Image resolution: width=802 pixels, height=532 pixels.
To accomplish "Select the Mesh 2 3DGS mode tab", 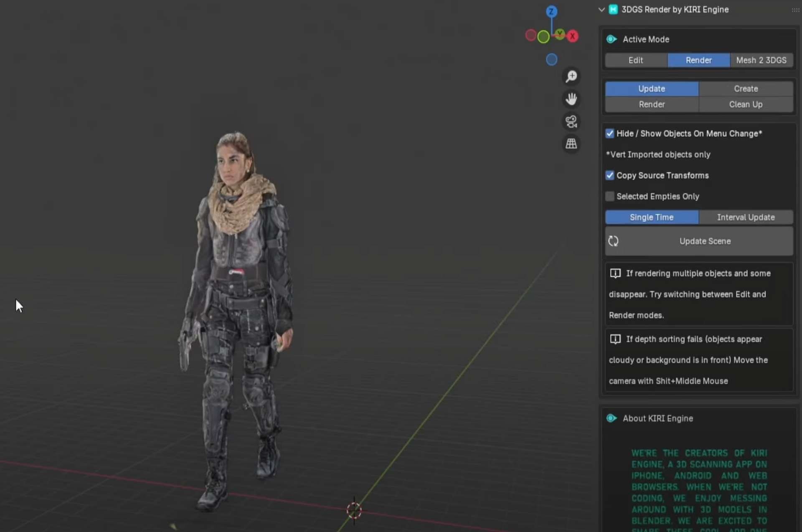I will pos(761,60).
